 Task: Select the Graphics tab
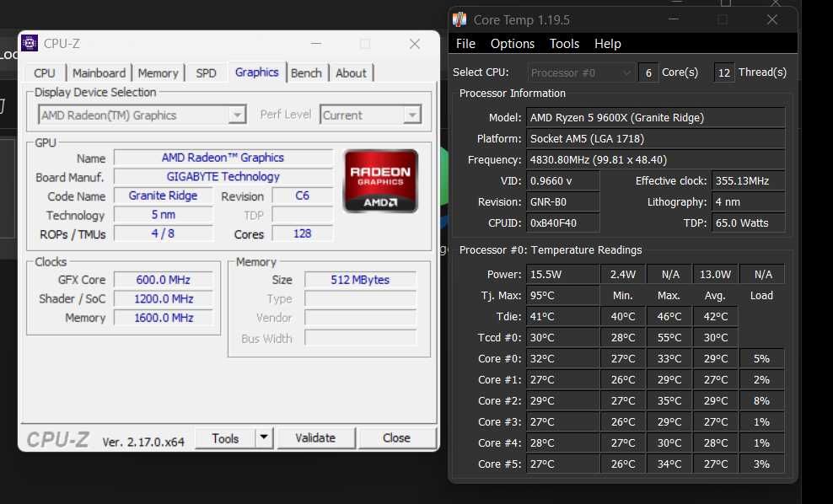click(x=256, y=72)
